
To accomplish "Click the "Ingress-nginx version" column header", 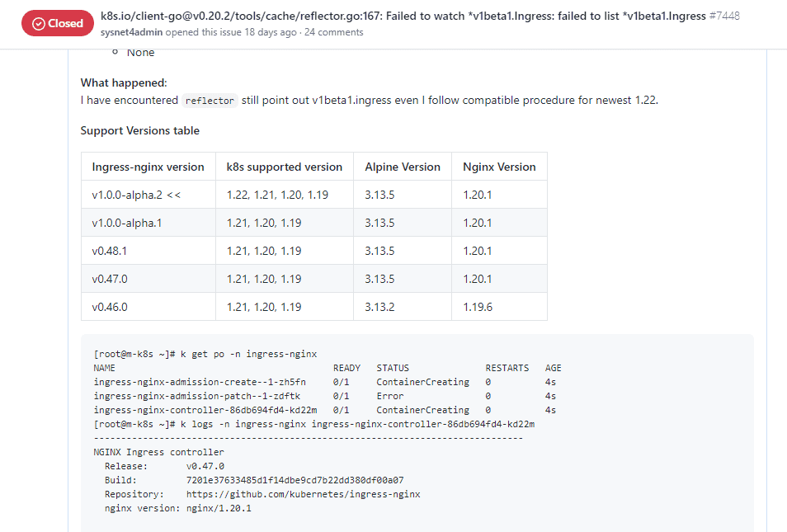I will (148, 167).
